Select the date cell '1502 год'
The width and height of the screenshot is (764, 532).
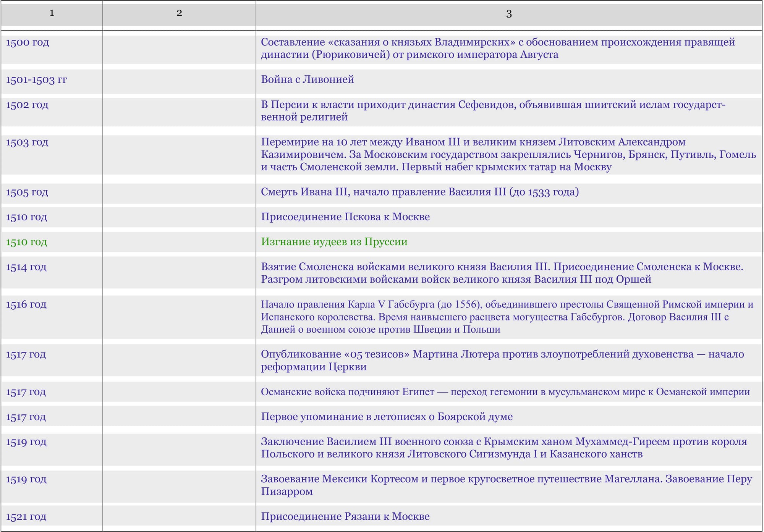[27, 105]
